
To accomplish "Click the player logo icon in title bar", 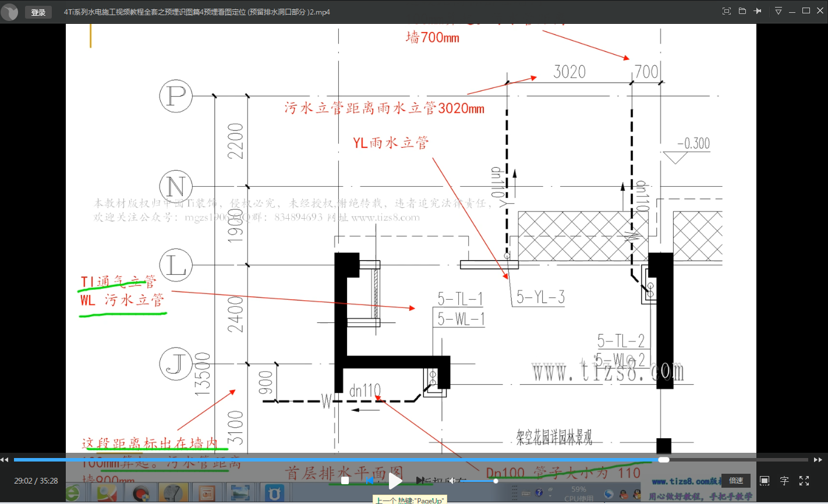I will pyautogui.click(x=10, y=12).
